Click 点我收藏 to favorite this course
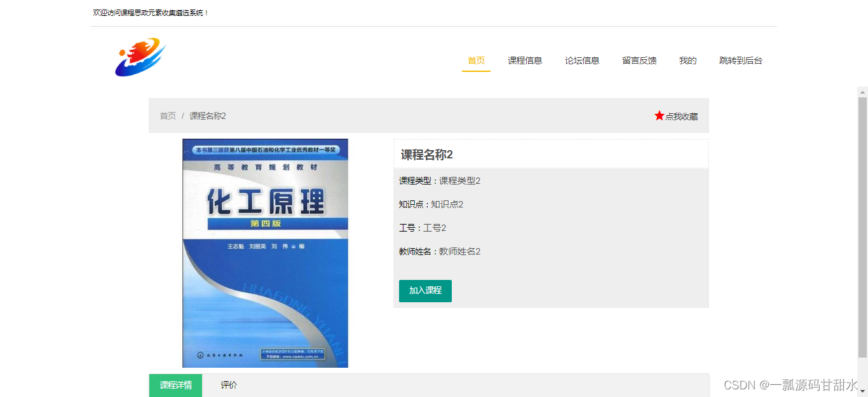Screen dimensions: 868x397 point(680,116)
